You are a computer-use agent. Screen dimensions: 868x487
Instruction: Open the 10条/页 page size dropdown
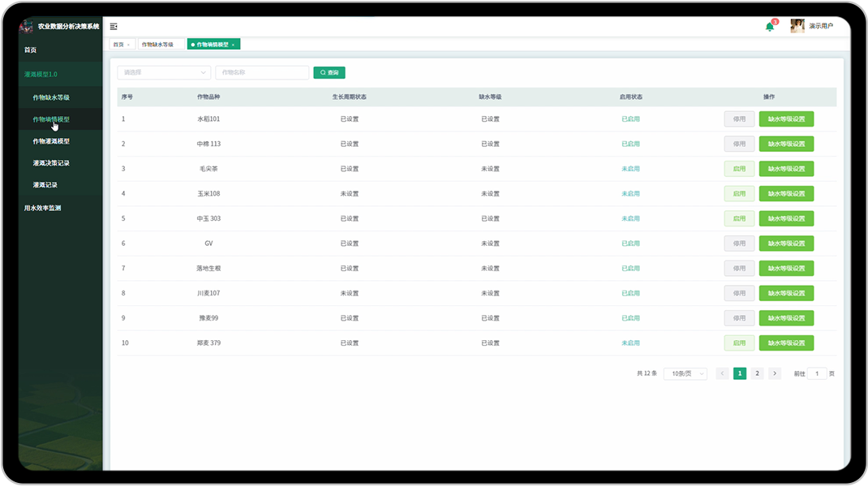coord(685,373)
